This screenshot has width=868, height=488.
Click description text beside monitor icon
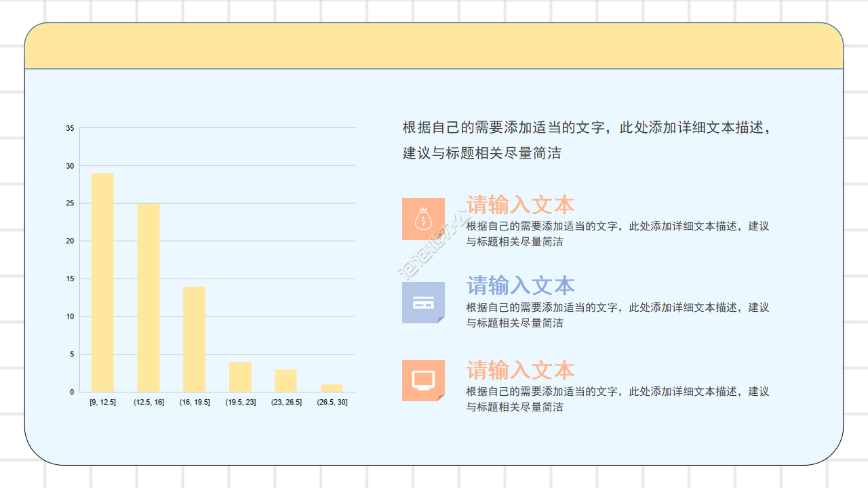pyautogui.click(x=618, y=399)
